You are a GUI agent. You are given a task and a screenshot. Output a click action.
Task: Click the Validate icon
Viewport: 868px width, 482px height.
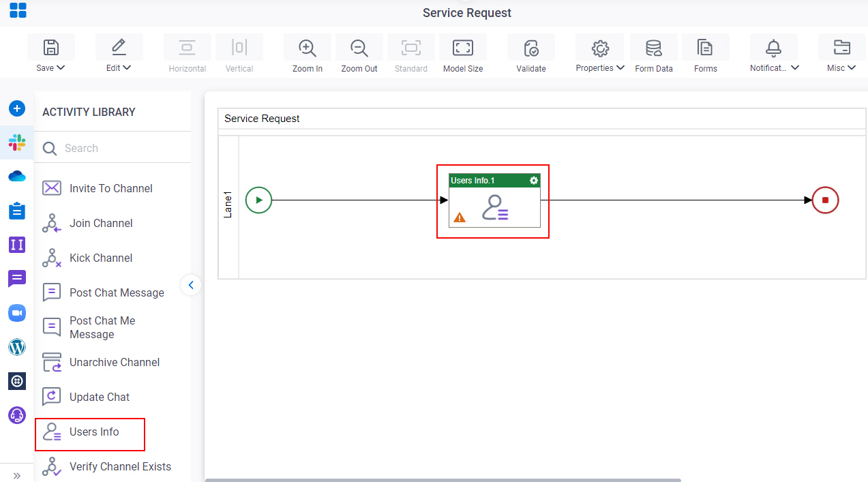531,48
